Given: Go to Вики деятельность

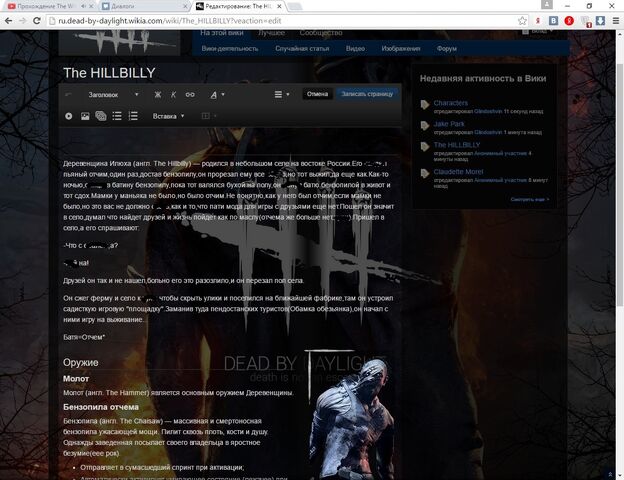Looking at the screenshot, I should [x=230, y=49].
